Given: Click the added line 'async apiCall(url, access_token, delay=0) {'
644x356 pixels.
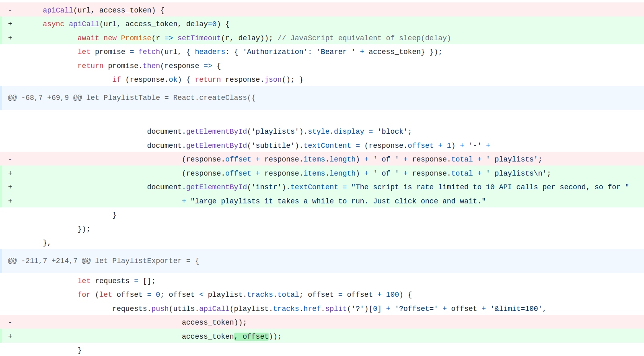Looking at the screenshot, I should pos(322,24).
